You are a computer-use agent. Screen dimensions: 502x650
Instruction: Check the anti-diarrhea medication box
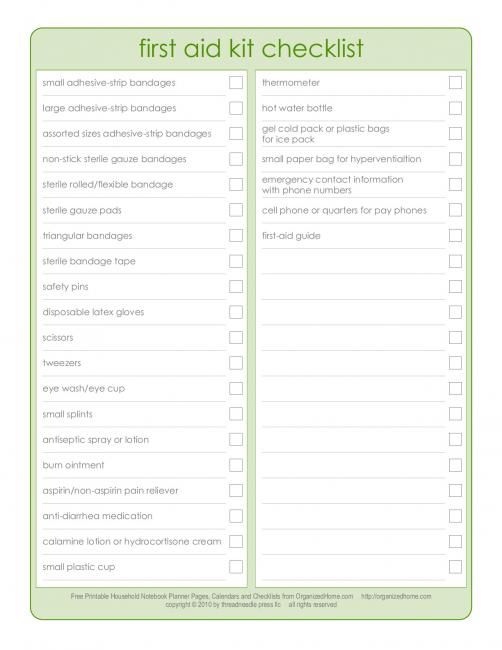[x=236, y=516]
